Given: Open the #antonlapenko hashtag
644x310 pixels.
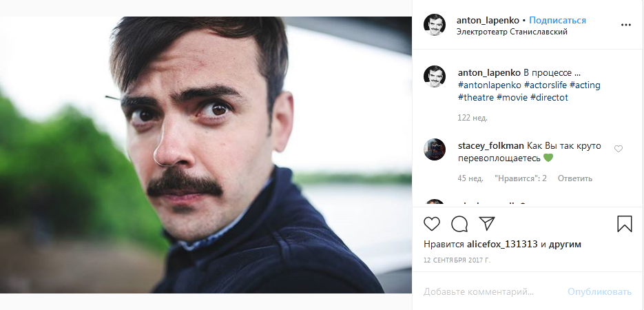Looking at the screenshot, I should click(489, 85).
